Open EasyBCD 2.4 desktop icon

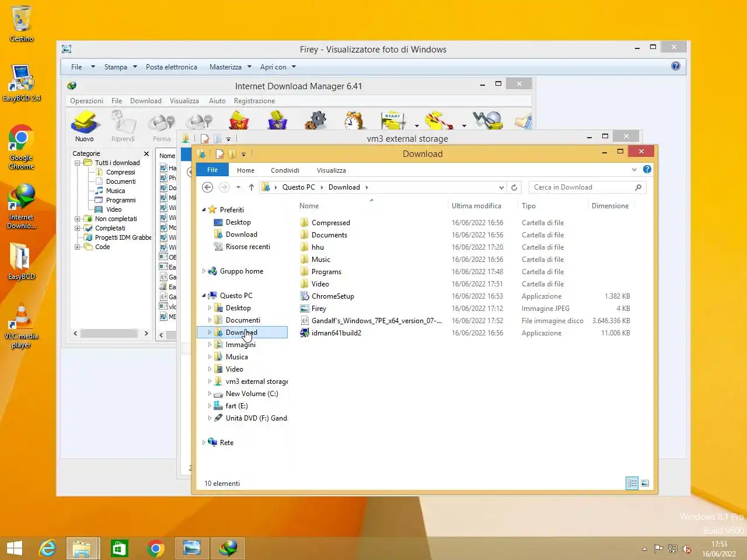tap(21, 83)
